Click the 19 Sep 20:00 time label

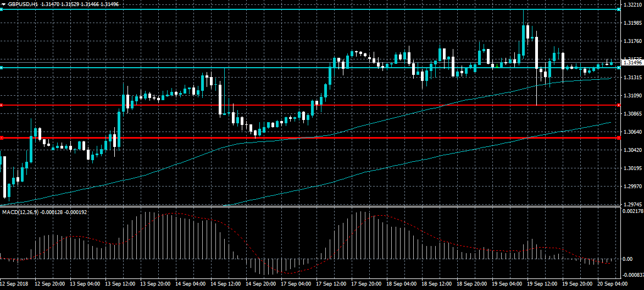(x=579, y=284)
